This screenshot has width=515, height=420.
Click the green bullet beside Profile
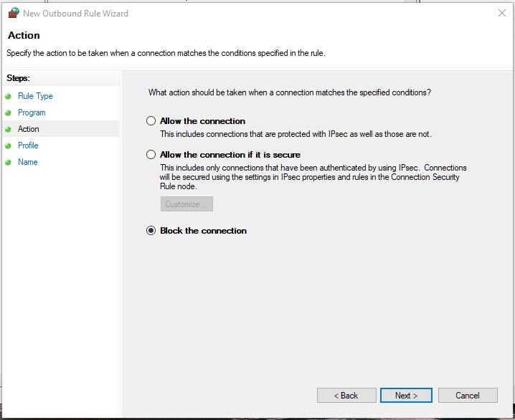click(8, 145)
